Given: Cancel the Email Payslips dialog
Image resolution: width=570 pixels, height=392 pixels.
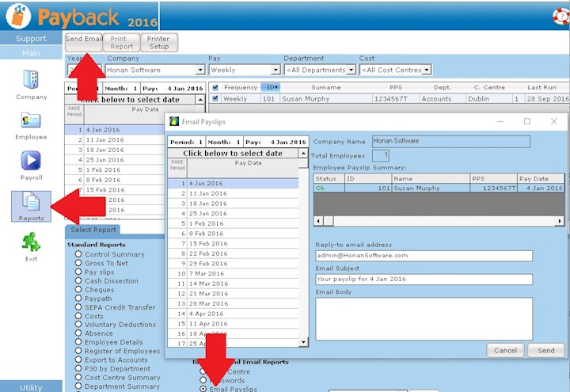Looking at the screenshot, I should (x=505, y=350).
